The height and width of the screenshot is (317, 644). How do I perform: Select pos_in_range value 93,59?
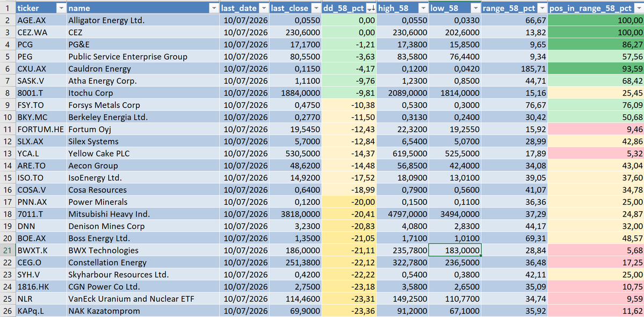coord(596,69)
